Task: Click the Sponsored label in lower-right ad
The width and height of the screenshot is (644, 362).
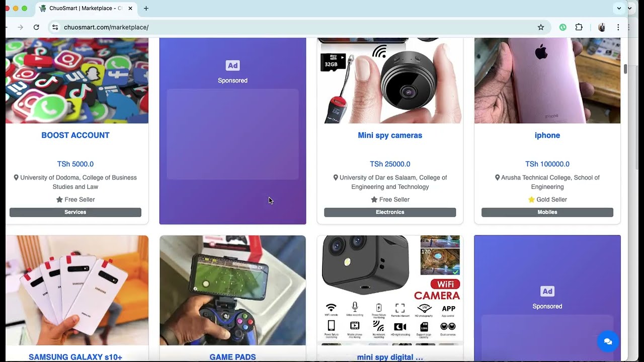Action: (547, 306)
